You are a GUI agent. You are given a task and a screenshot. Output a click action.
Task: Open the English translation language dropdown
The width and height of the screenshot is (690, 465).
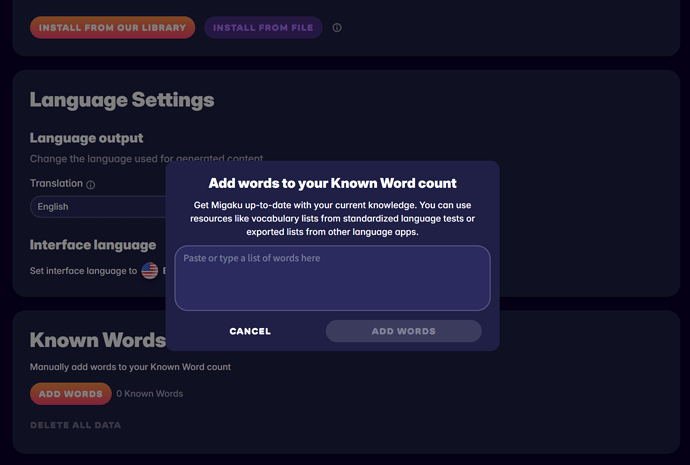pos(98,207)
